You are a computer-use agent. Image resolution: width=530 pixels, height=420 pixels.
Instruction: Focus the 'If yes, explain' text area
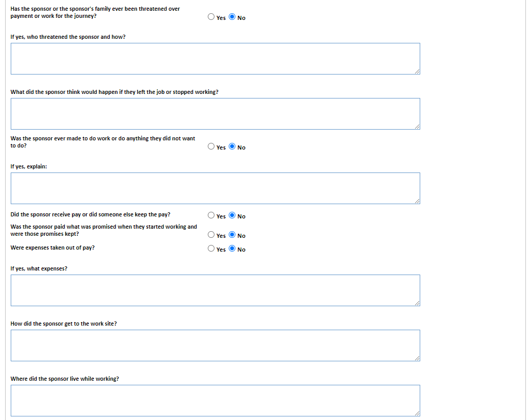tap(215, 188)
